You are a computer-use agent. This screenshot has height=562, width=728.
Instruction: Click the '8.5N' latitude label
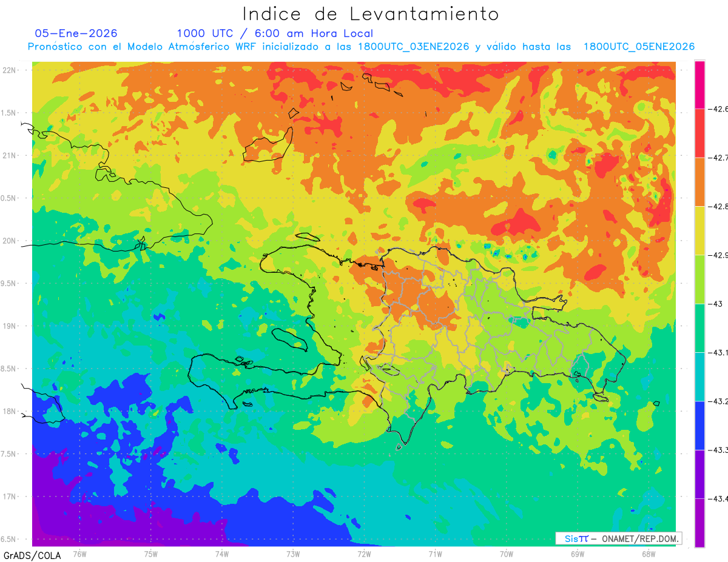9,369
